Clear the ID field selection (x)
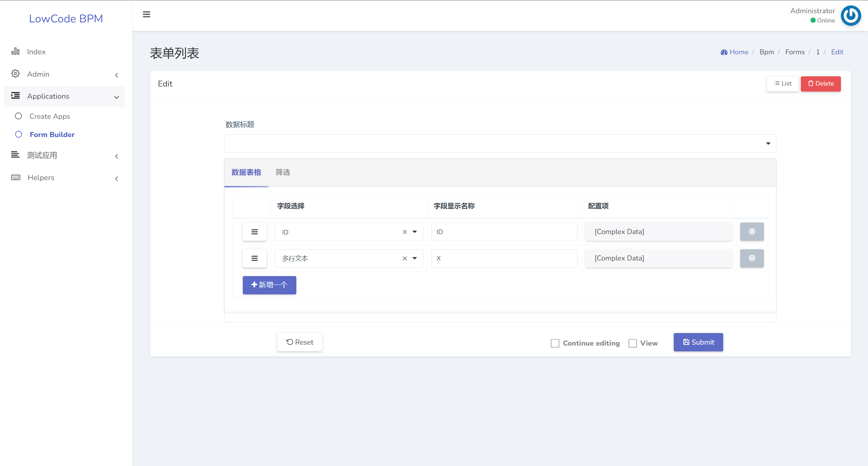Viewport: 868px width, 466px height. tap(405, 232)
